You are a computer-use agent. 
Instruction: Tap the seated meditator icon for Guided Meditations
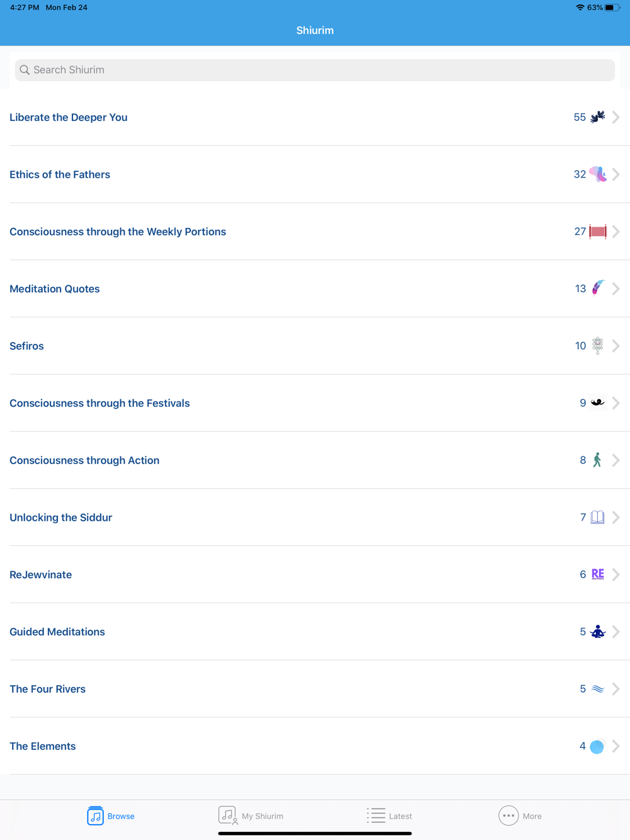(597, 632)
